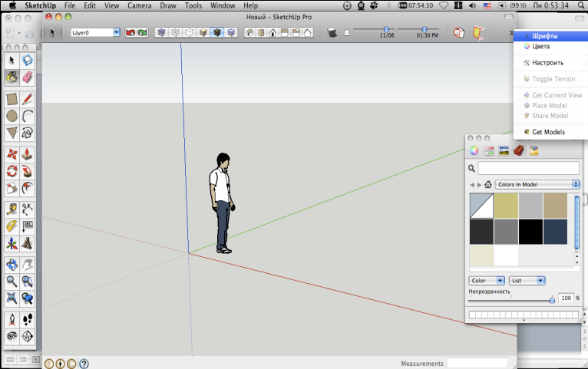Activate the Push/Pull tool
588x369 pixels.
(28, 153)
